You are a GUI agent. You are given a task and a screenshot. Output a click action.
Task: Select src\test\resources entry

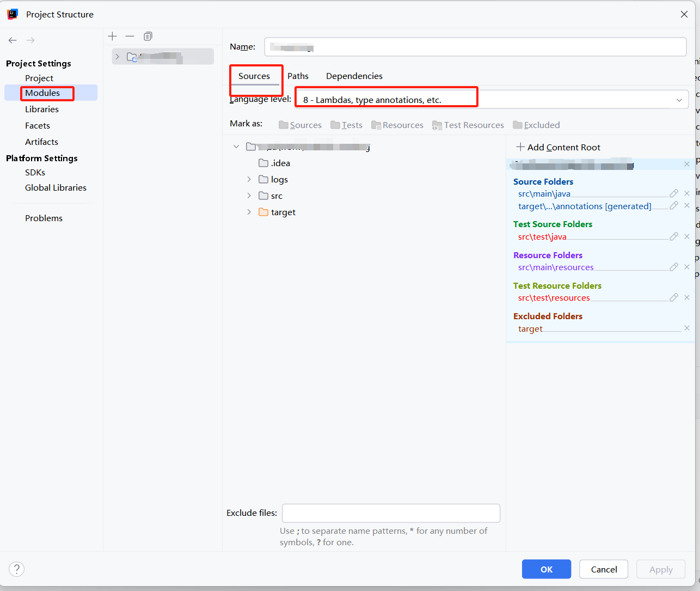[x=554, y=298]
